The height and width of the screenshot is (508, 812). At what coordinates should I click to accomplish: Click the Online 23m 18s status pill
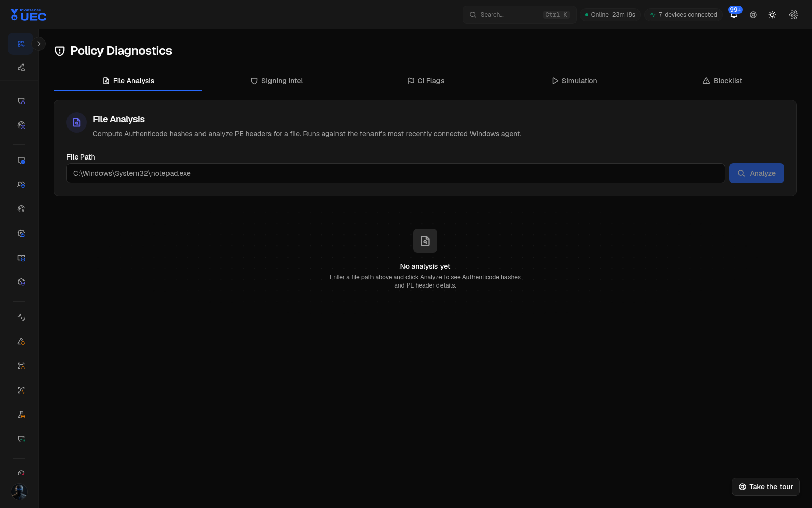click(x=610, y=15)
